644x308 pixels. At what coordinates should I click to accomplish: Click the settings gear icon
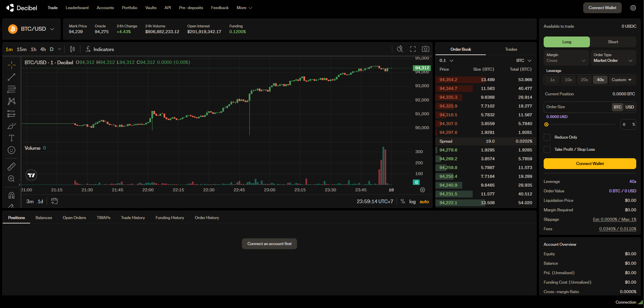633,8
